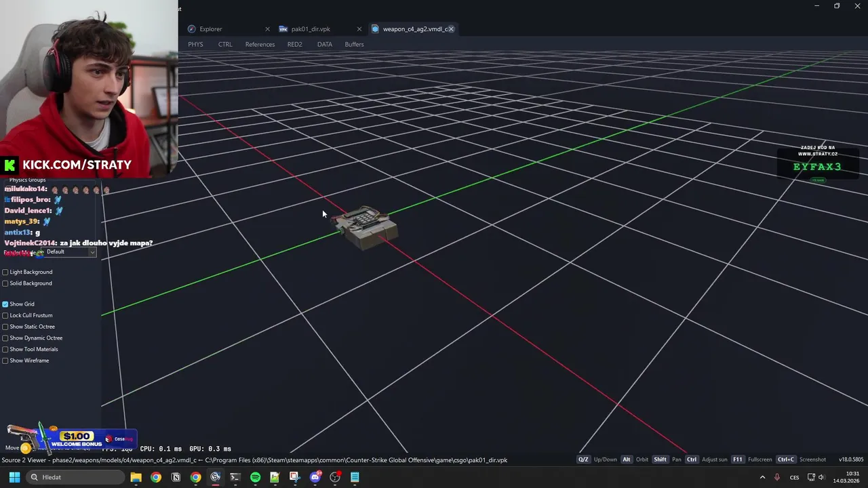Screen dimensions: 868x488
Task: Open the terminal taskbar icon
Action: (x=235, y=477)
